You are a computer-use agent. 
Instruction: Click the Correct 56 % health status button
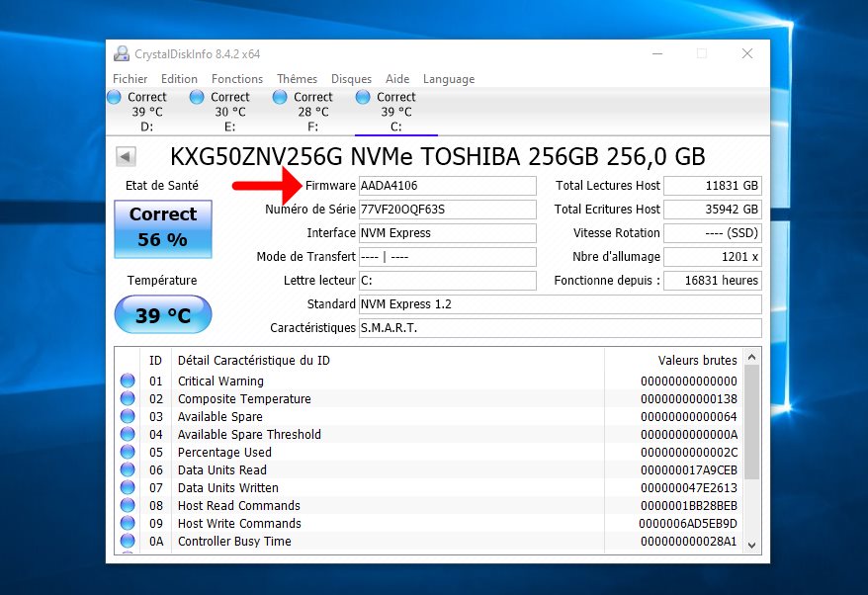point(162,228)
